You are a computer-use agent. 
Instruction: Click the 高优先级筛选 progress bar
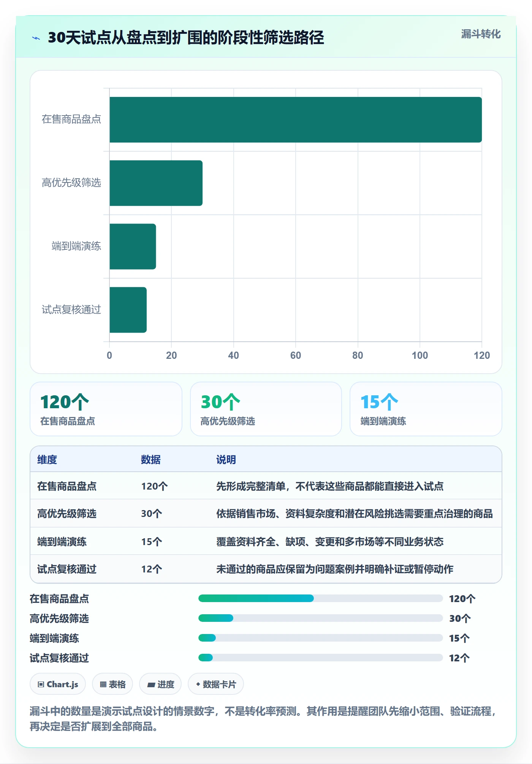(x=321, y=618)
